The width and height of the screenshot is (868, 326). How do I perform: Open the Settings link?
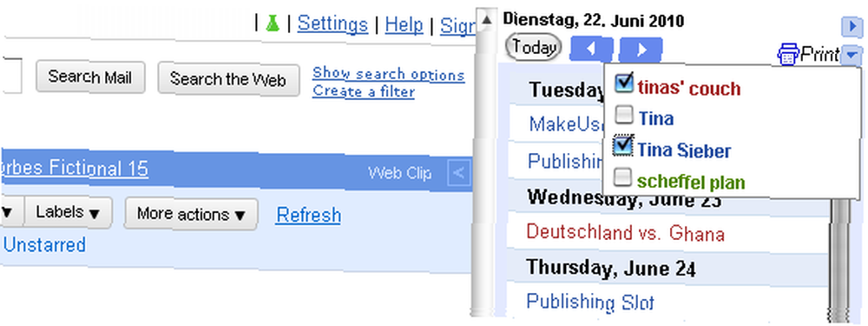pos(332,24)
